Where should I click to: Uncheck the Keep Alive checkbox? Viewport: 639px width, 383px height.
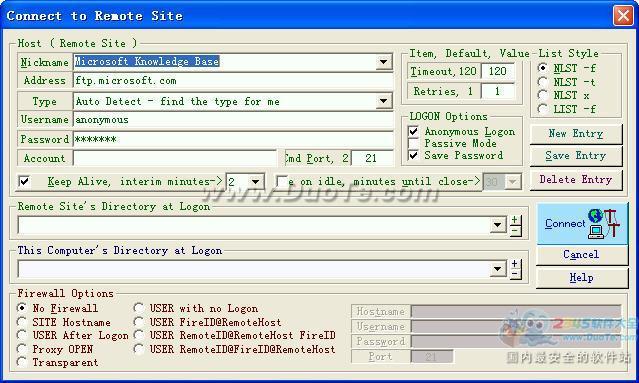click(x=24, y=181)
